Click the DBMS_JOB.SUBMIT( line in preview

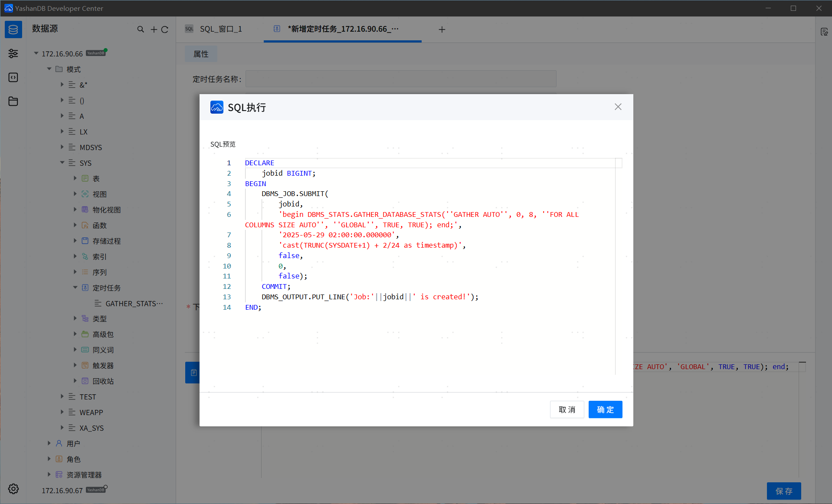coord(295,193)
